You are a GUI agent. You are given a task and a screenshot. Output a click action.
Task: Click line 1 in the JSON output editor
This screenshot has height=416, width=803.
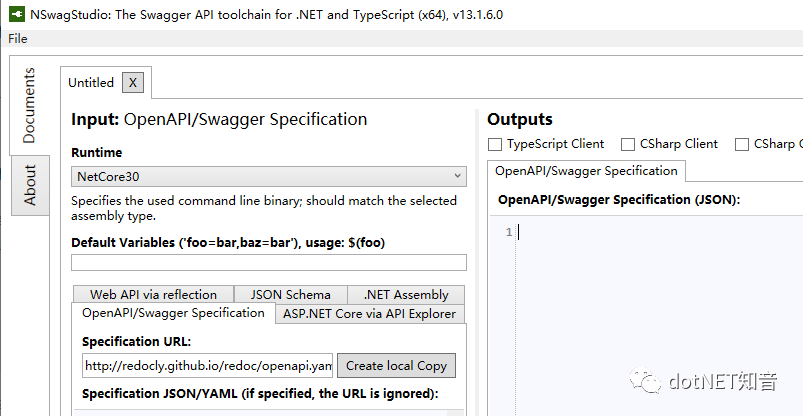(660, 232)
